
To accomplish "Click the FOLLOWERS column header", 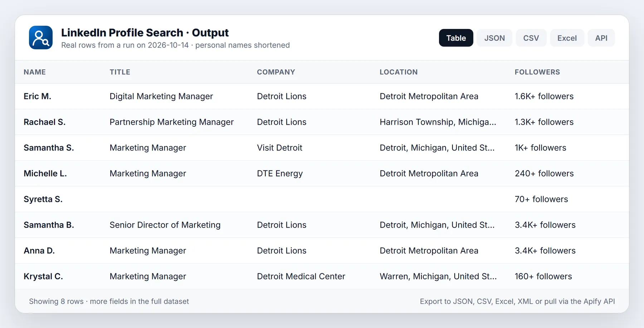I will [537, 72].
